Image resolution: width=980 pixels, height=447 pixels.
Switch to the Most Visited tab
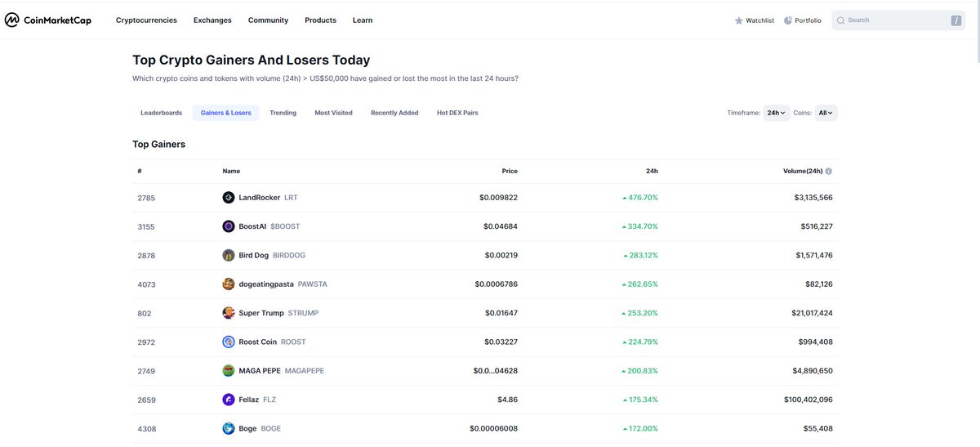click(334, 113)
